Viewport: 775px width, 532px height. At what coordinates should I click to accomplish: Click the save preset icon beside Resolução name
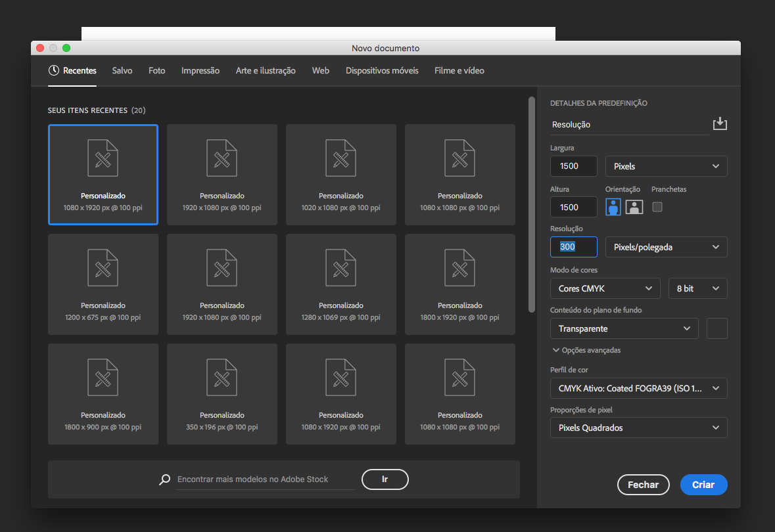[720, 124]
